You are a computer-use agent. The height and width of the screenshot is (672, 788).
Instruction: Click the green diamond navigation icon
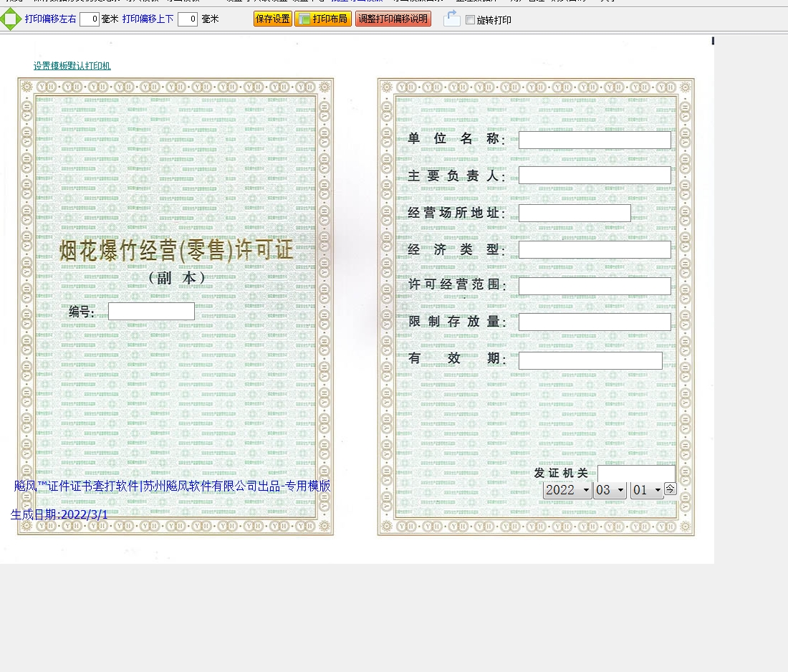(10, 19)
